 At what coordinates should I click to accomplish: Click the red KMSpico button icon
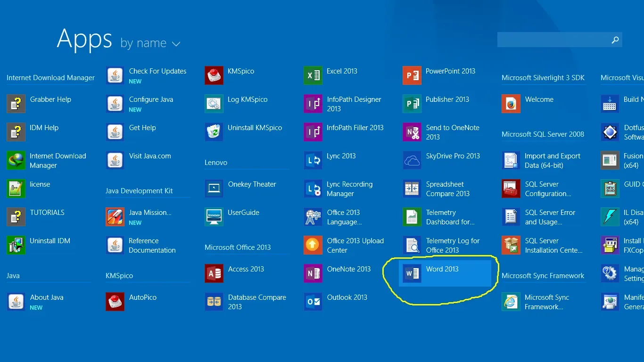(x=214, y=75)
